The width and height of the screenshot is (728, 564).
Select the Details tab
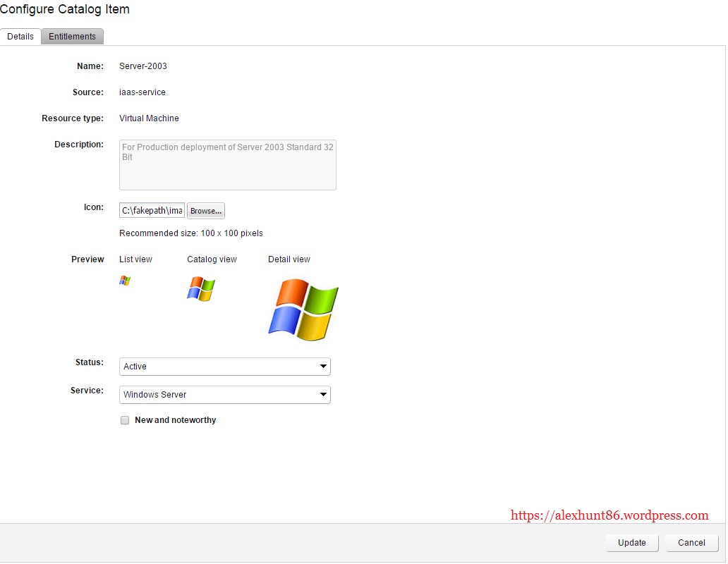point(20,37)
